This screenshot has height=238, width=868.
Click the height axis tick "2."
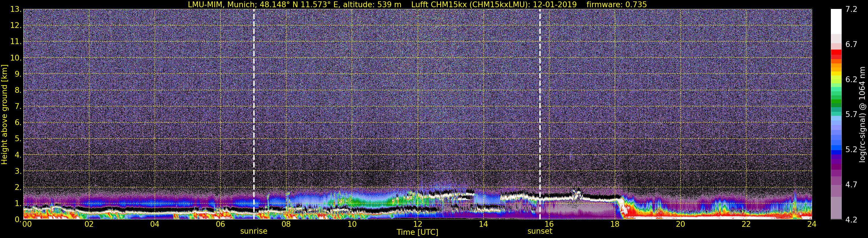click(18, 187)
